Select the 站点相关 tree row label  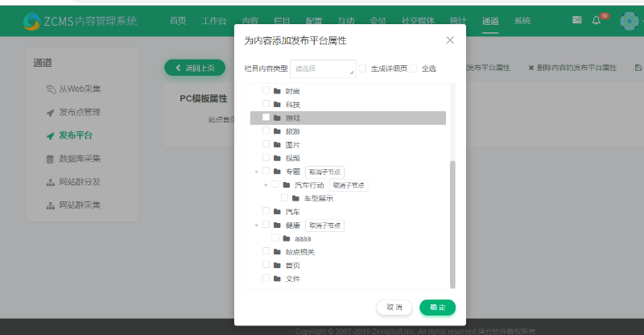(299, 252)
